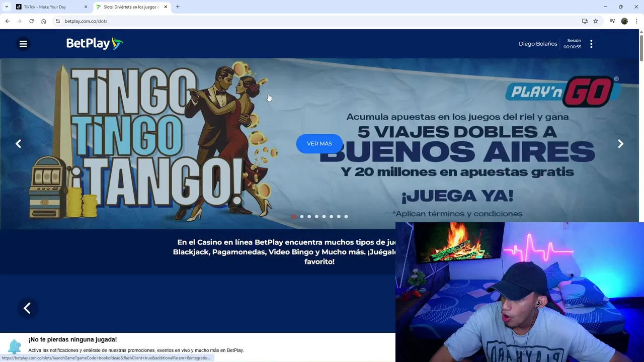Open the three-dot account options menu

(x=591, y=44)
